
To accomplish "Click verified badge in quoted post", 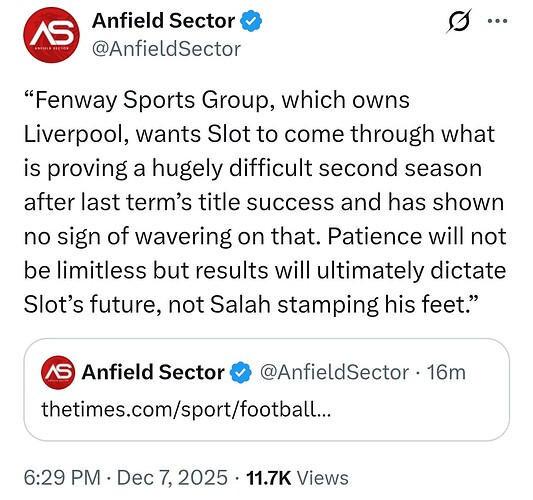I will 241,372.
